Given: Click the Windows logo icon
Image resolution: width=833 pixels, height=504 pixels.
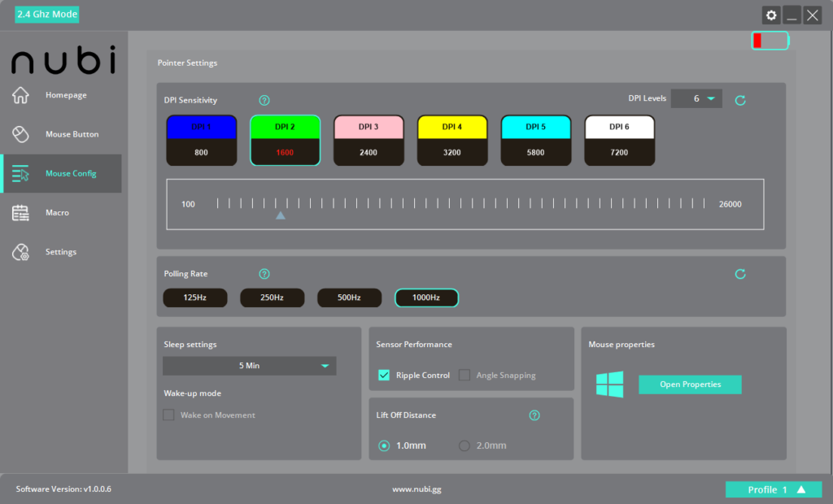Looking at the screenshot, I should 609,385.
